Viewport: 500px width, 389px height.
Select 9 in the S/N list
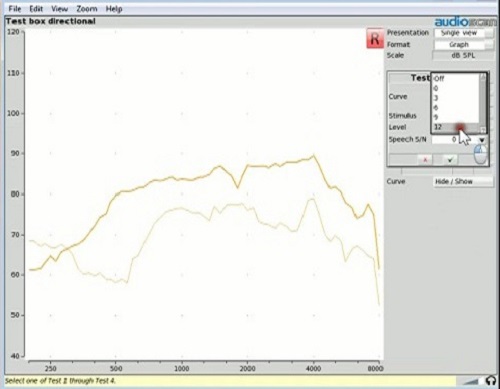(456, 117)
